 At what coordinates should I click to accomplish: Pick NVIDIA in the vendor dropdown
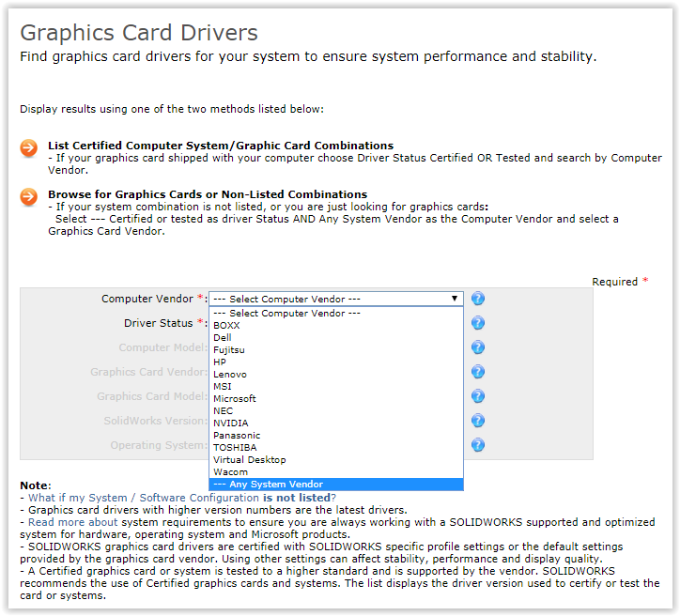coord(336,423)
